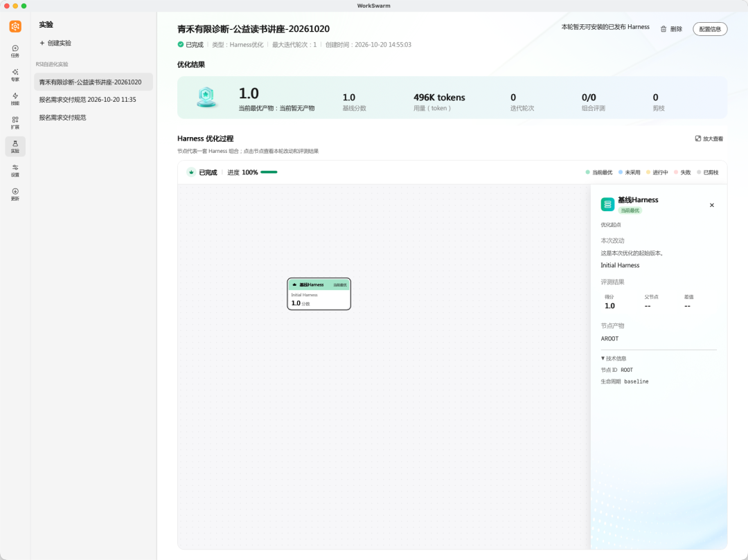Click the yellow 进行中 legend dot
Viewport: 748px width, 560px height.
point(648,172)
